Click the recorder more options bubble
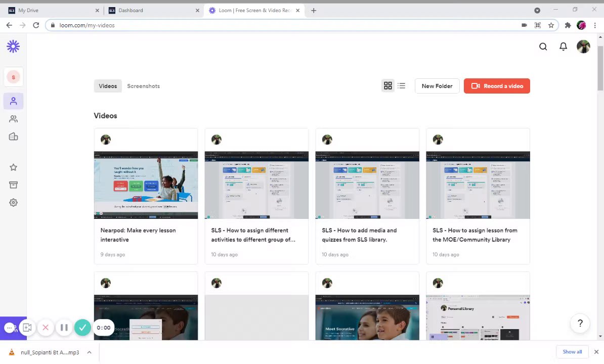Image resolution: width=604 pixels, height=364 pixels. click(x=9, y=328)
